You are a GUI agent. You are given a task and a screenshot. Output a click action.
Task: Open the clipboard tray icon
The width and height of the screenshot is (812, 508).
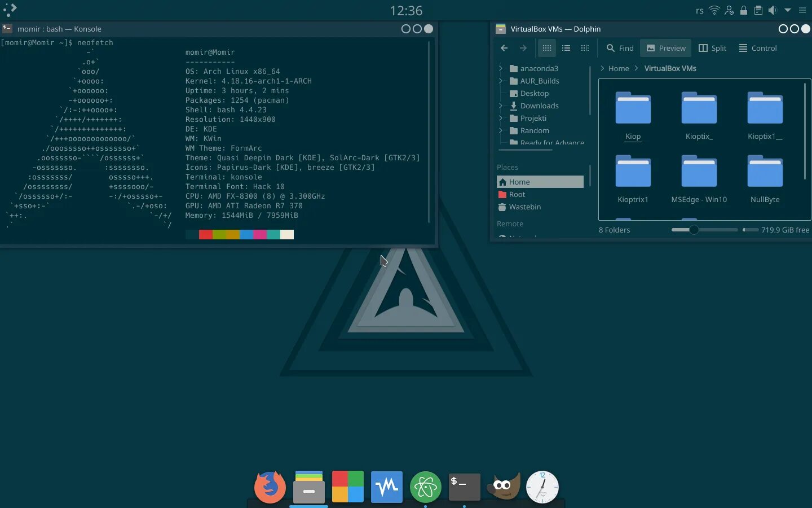click(758, 10)
